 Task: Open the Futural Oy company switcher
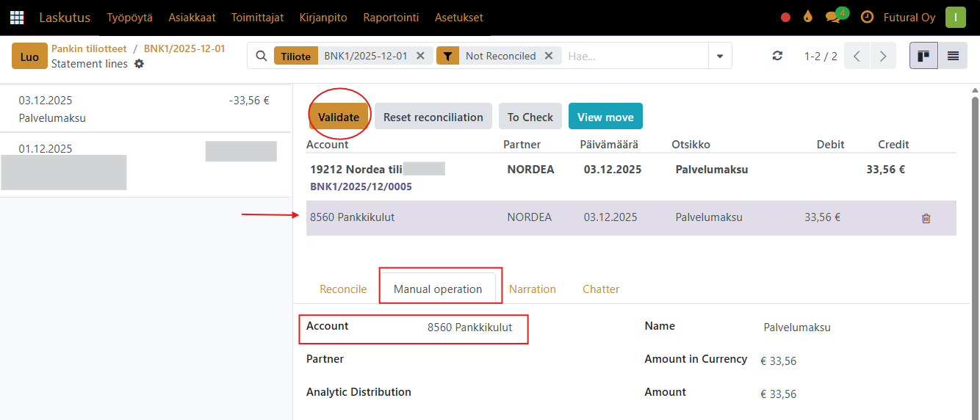pyautogui.click(x=909, y=17)
